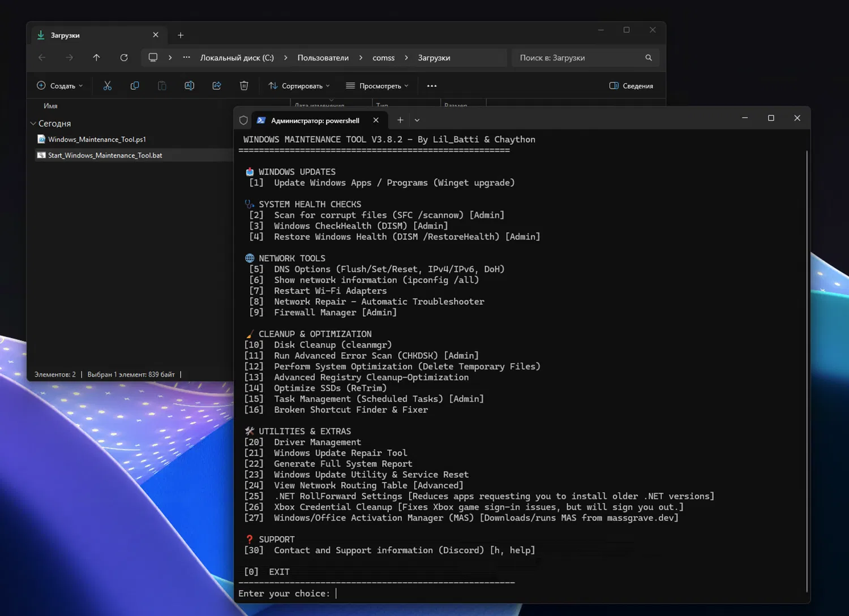Viewport: 849px width, 616px height.
Task: Open the Сортировать dropdown menu
Action: pyautogui.click(x=299, y=86)
